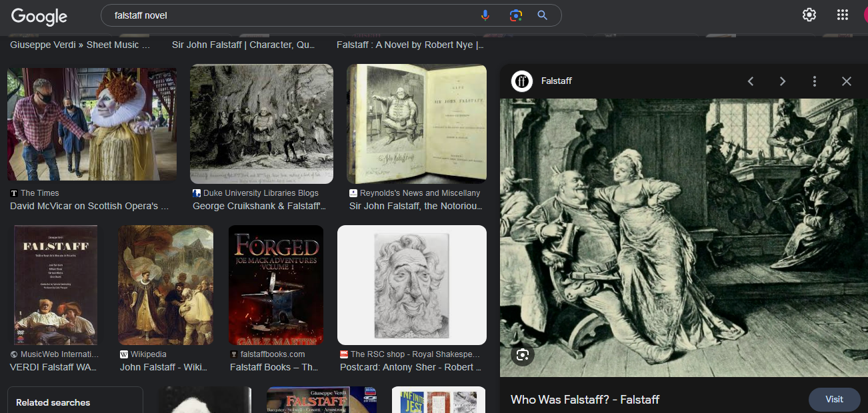Open the Duke University Libraries engraving thumbnail
The height and width of the screenshot is (413, 868).
261,124
